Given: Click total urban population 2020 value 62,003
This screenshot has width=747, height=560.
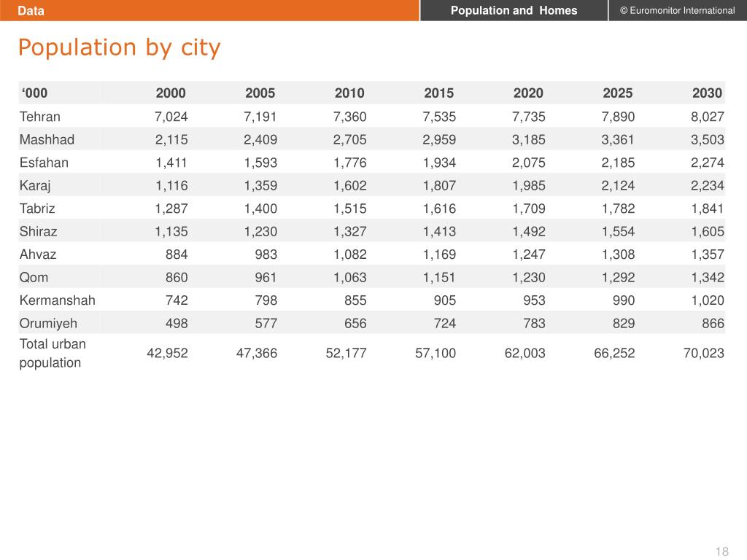Looking at the screenshot, I should [525, 354].
